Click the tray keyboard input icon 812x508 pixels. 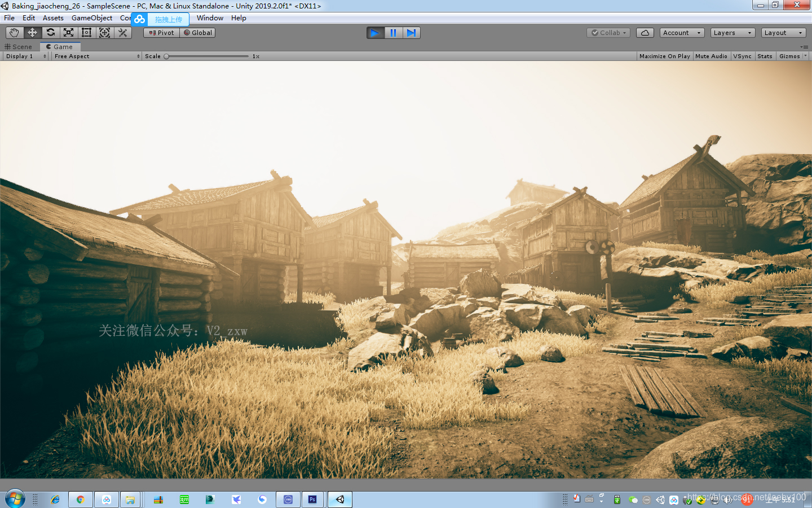[x=589, y=500]
